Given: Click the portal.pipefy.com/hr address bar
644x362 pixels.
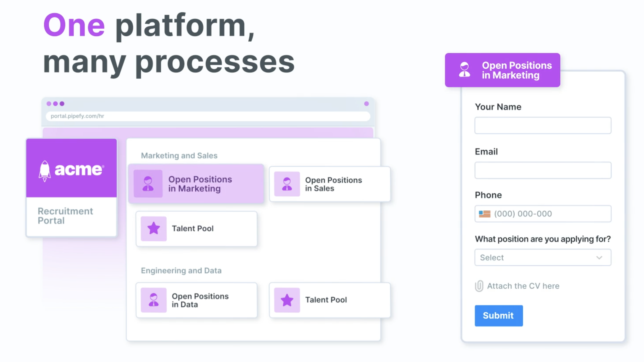Looking at the screenshot, I should (x=207, y=116).
